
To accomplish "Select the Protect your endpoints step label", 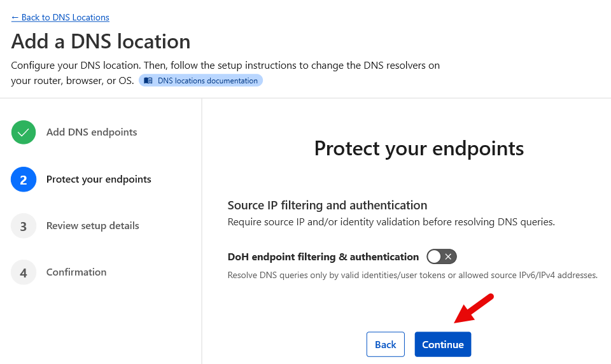I will click(99, 179).
